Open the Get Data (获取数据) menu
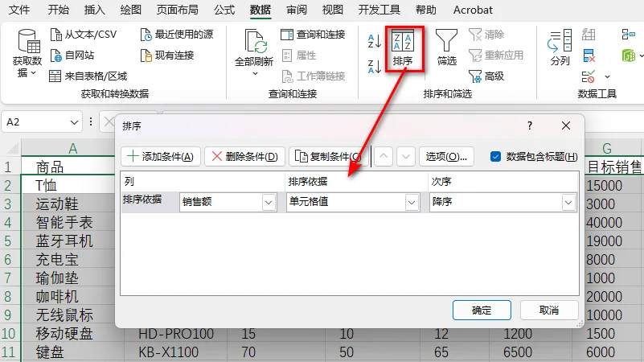 (x=27, y=52)
